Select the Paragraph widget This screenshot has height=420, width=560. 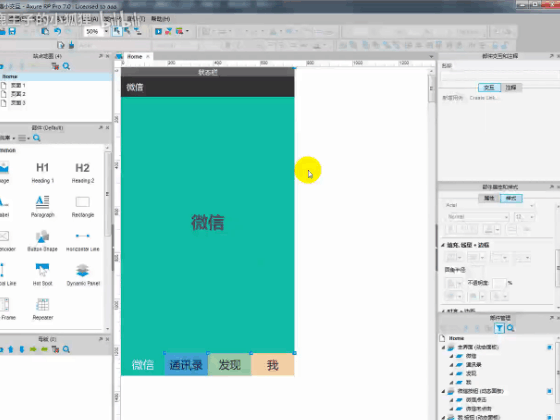42,206
